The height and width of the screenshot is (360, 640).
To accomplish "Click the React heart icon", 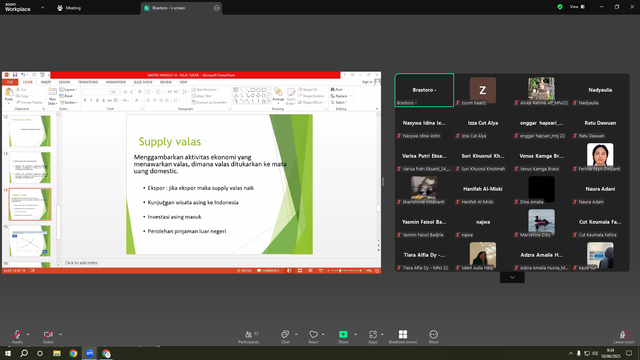I will pyautogui.click(x=313, y=334).
